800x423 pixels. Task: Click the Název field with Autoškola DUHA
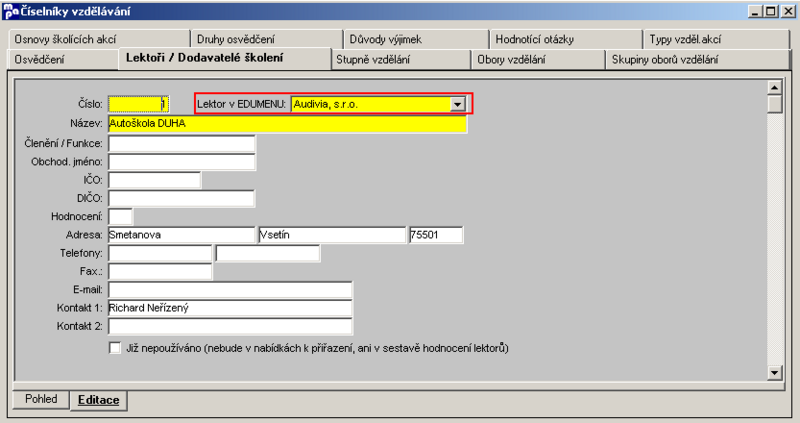point(287,124)
